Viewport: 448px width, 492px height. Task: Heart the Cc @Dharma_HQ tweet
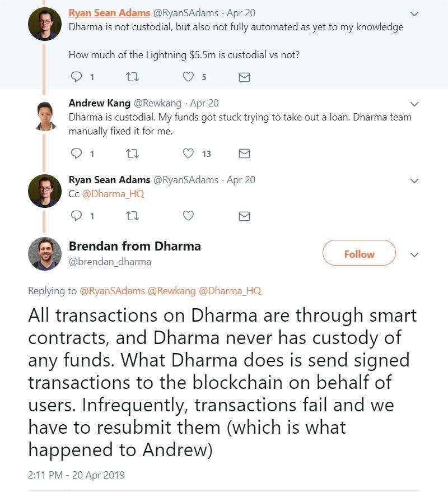[188, 216]
